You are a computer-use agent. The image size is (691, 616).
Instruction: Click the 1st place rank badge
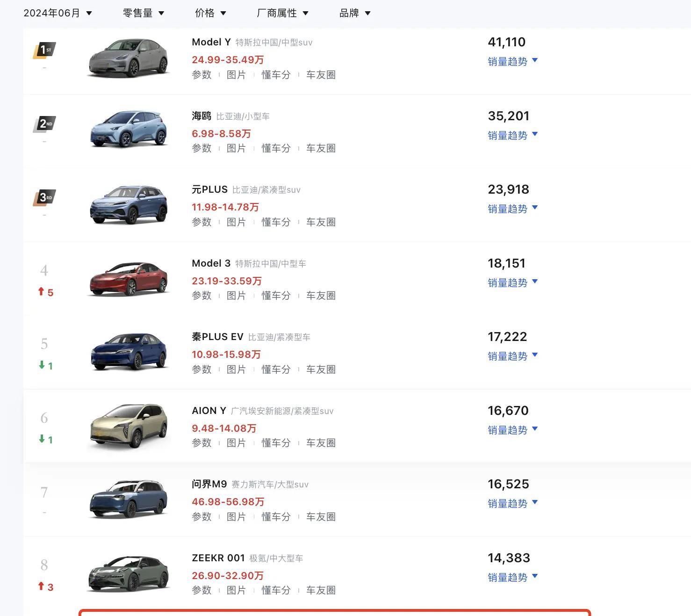pyautogui.click(x=44, y=50)
